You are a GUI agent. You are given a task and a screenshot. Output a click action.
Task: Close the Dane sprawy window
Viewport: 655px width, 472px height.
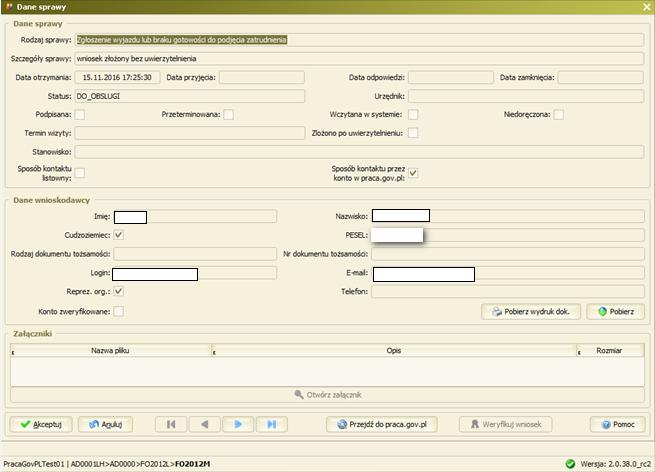pos(647,7)
